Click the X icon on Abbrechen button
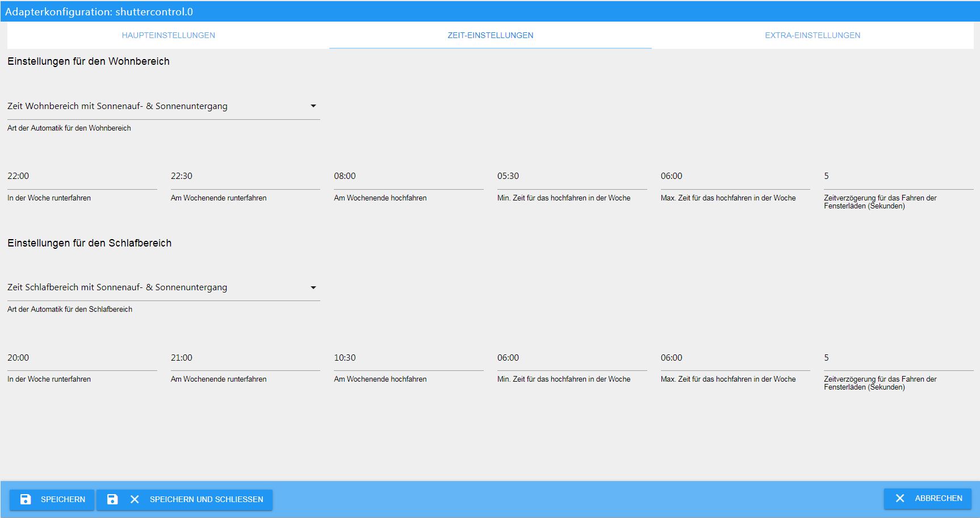The image size is (980, 518). 900,498
